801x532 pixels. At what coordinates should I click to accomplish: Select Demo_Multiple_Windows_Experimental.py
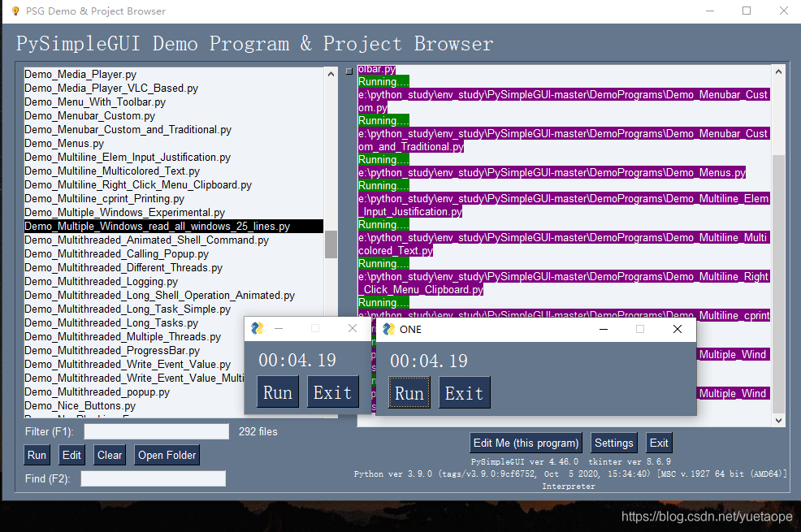point(174,212)
